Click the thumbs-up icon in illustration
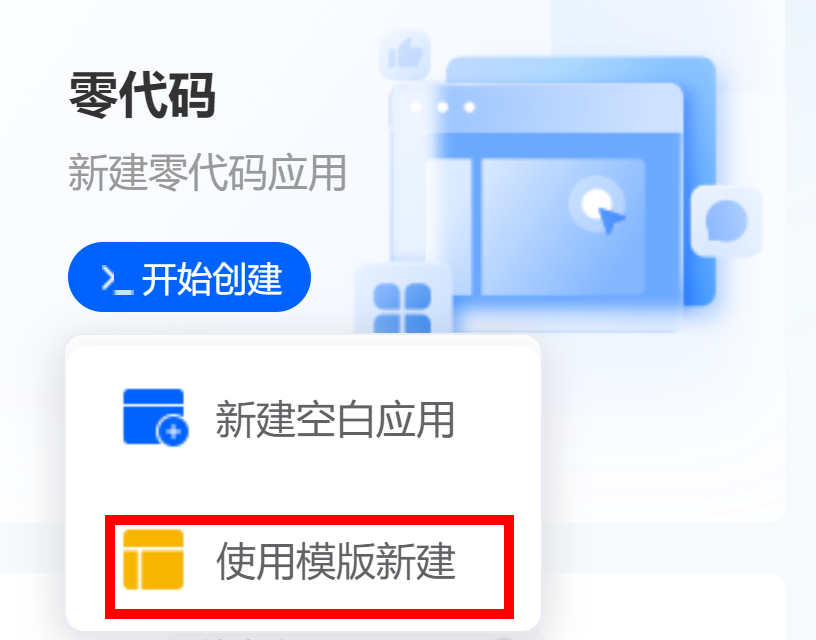816x640 pixels. (405, 54)
